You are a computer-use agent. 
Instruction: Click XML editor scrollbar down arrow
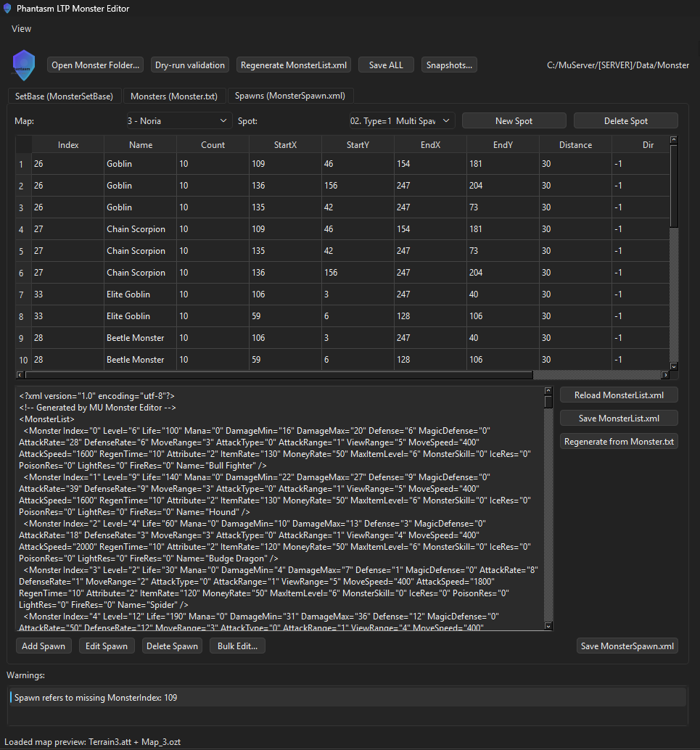(548, 626)
